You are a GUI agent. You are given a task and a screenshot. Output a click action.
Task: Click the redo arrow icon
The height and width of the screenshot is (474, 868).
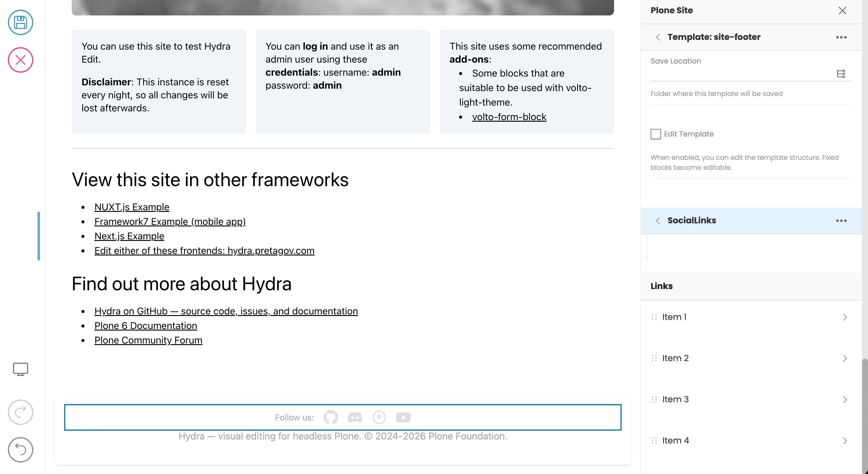[x=21, y=412]
